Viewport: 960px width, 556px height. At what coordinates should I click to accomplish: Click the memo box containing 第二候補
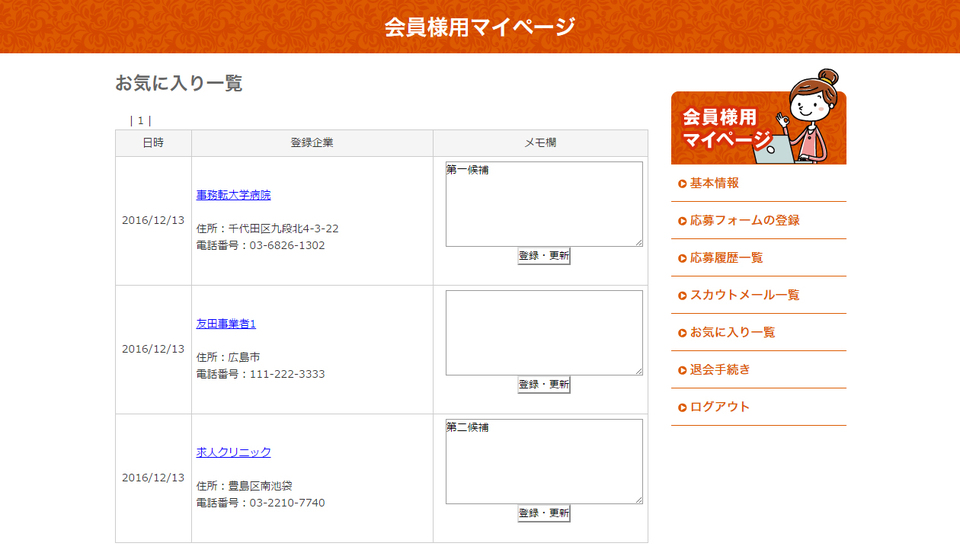tap(544, 461)
